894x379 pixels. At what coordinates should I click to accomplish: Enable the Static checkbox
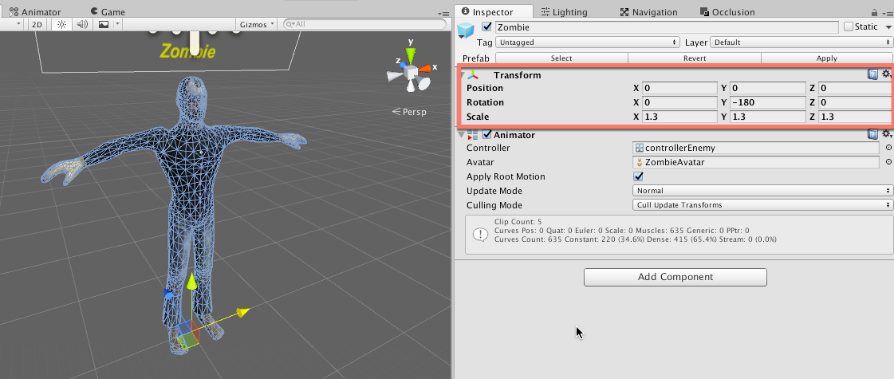(x=848, y=27)
